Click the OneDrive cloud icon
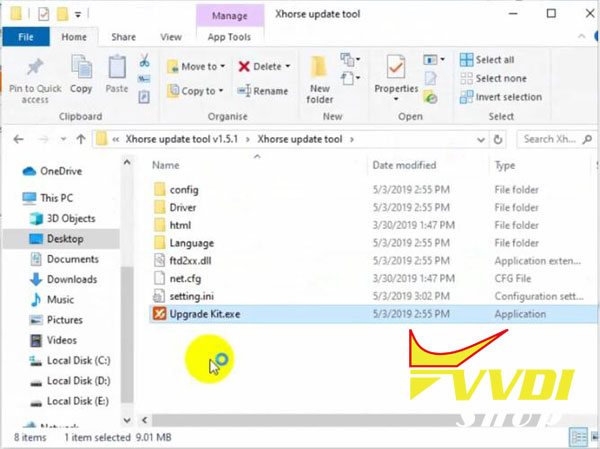Viewport: 600px width, 449px height. pos(29,171)
